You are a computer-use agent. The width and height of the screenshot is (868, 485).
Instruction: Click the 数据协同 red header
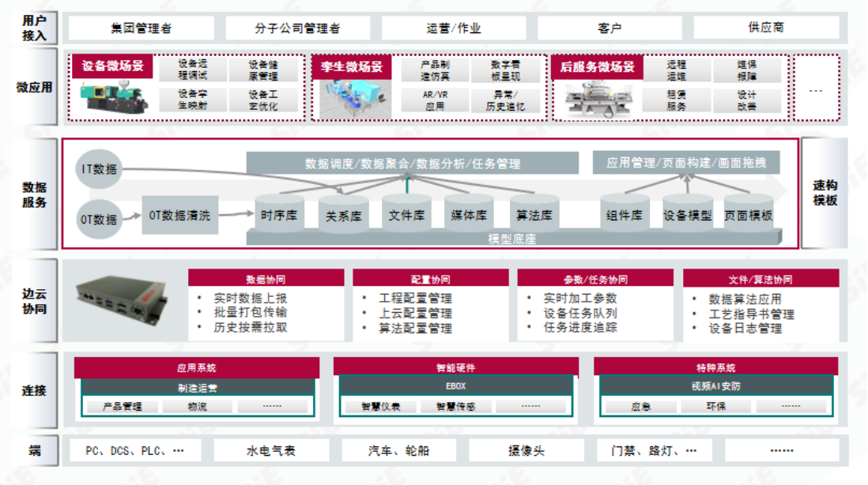(x=266, y=280)
